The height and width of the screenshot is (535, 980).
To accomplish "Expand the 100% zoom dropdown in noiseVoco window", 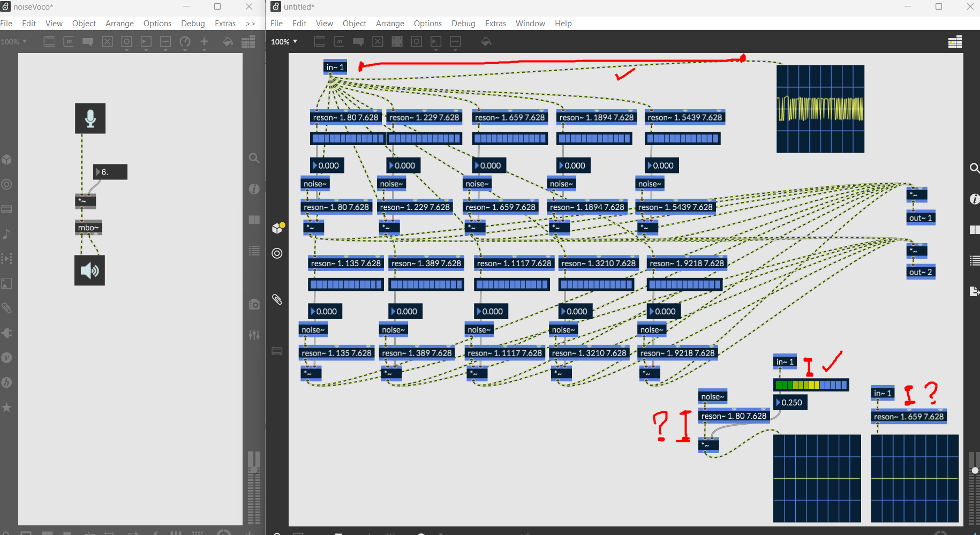I will 14,42.
